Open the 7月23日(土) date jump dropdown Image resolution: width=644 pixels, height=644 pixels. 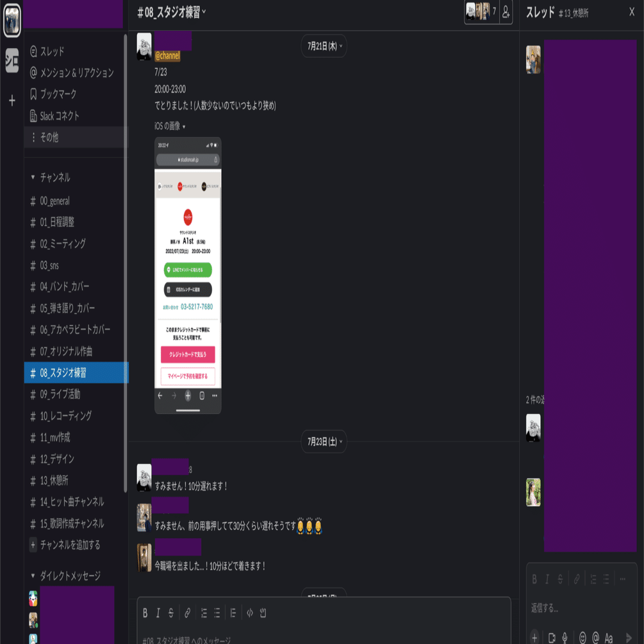click(x=324, y=442)
